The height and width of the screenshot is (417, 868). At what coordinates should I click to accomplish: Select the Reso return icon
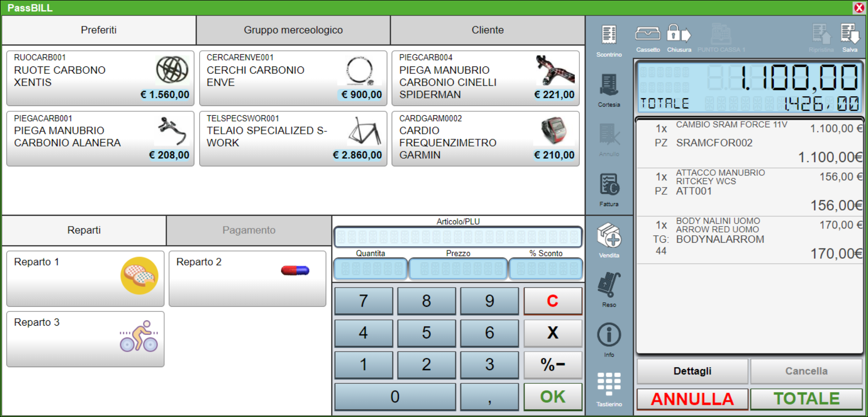tap(609, 285)
